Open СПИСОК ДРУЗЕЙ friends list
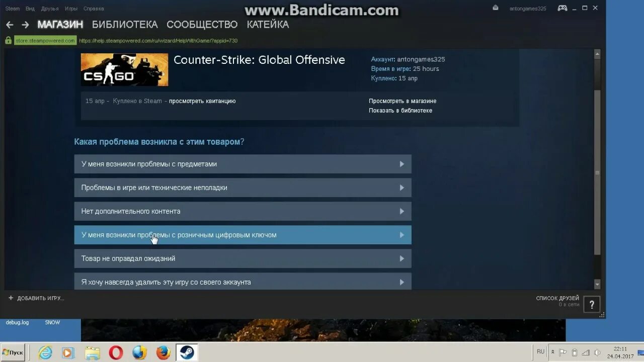This screenshot has width=644, height=362. click(557, 298)
